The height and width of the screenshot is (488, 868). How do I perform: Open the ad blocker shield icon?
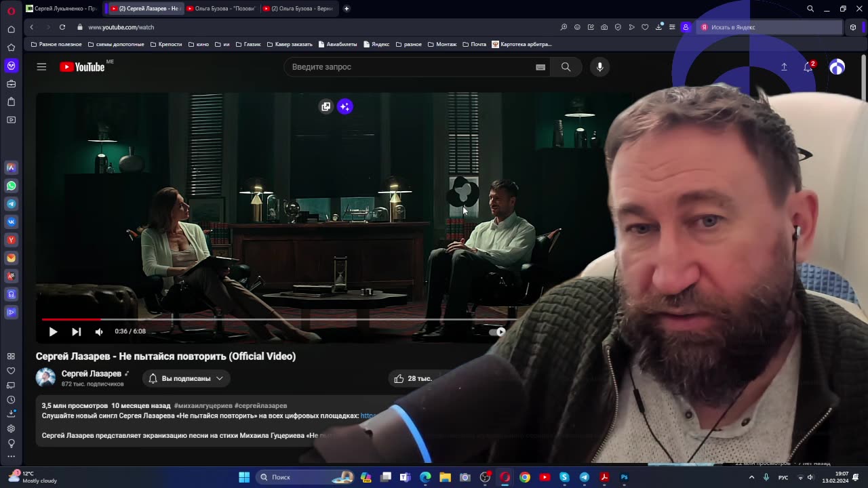click(618, 27)
